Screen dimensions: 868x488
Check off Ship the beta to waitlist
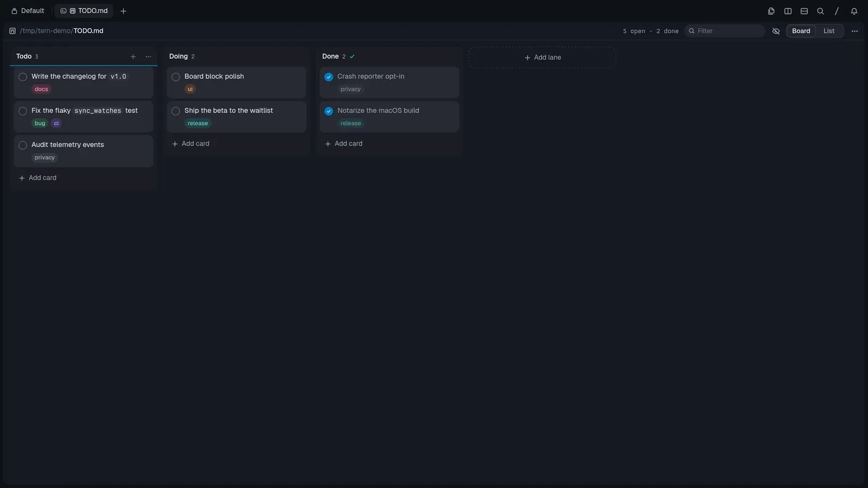coord(176,111)
